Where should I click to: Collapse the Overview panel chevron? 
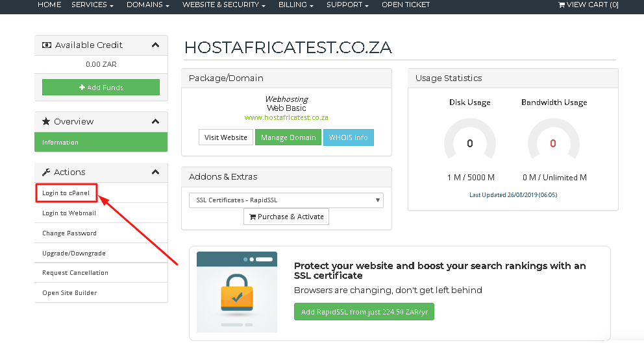155,121
